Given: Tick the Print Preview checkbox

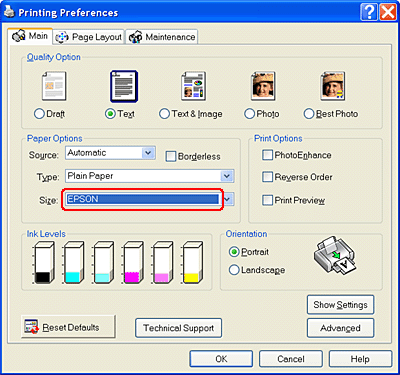Looking at the screenshot, I should (x=267, y=200).
